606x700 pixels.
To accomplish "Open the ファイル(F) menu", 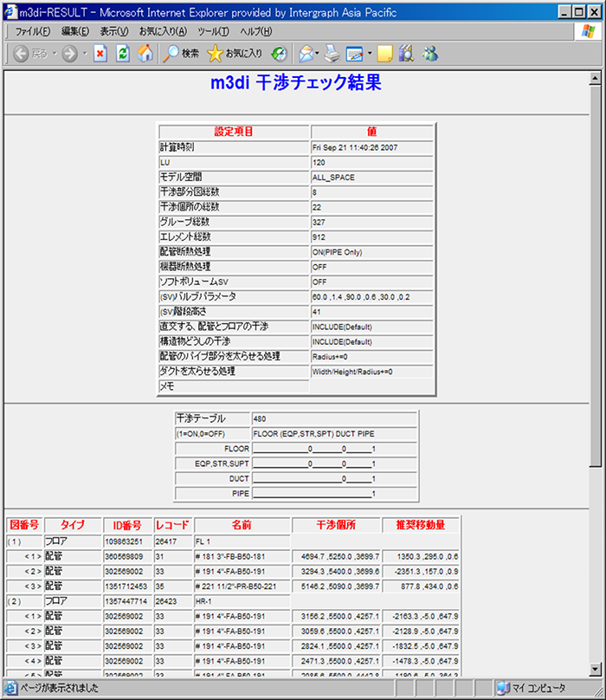I will coord(32,31).
